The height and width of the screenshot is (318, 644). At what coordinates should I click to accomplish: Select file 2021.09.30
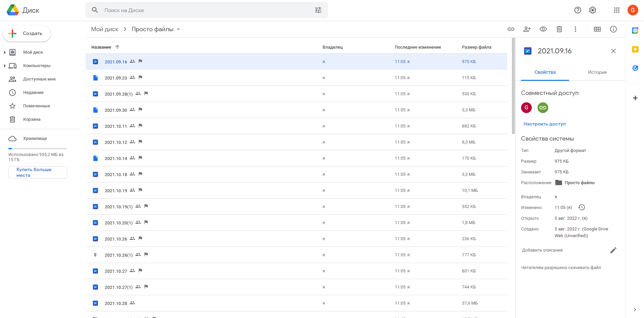(x=296, y=110)
